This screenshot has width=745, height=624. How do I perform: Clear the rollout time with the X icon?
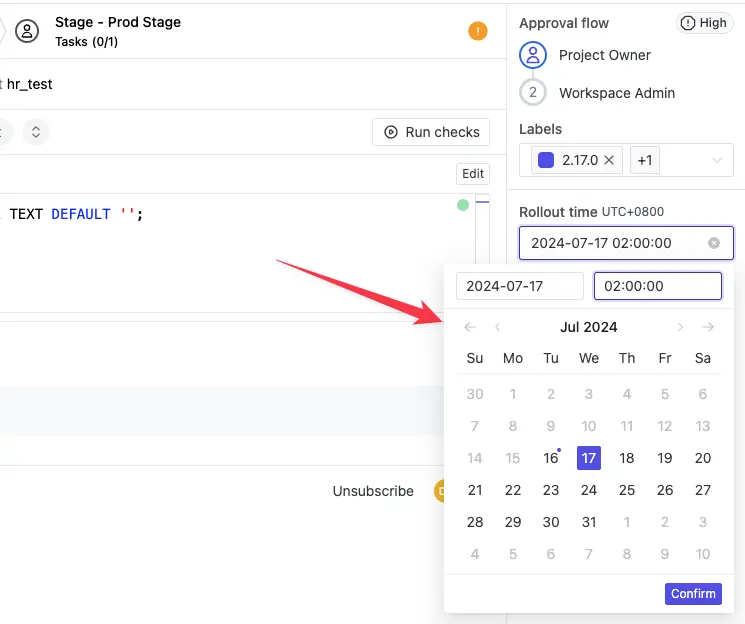(x=714, y=243)
